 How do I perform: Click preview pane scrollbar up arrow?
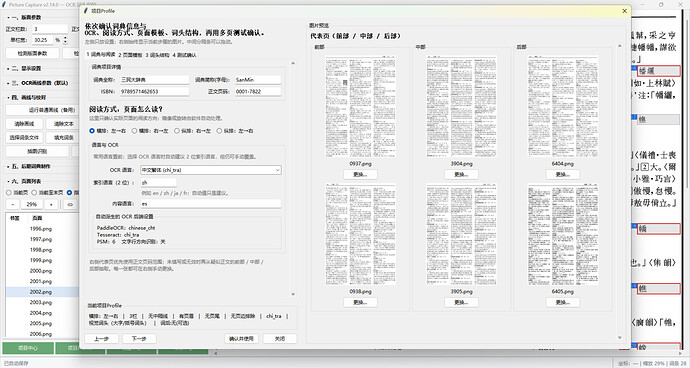tap(620, 46)
